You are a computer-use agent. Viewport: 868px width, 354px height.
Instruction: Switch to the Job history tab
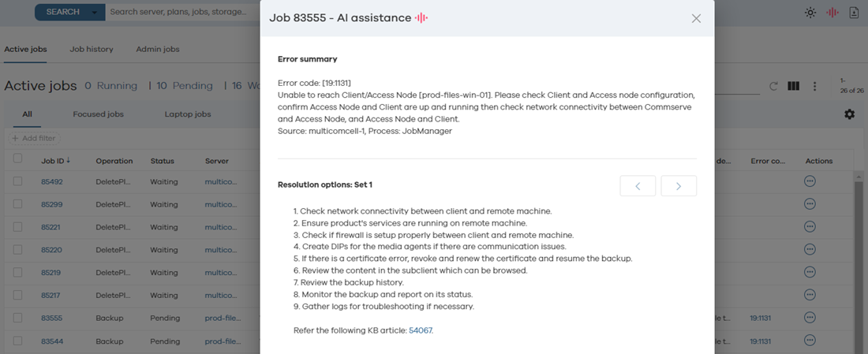click(x=92, y=49)
